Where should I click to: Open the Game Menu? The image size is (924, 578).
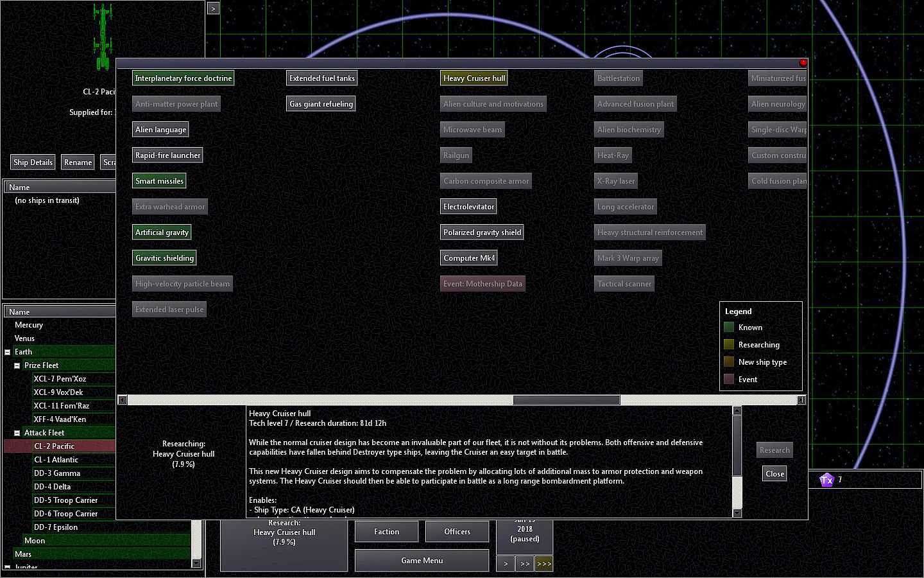[x=422, y=561]
